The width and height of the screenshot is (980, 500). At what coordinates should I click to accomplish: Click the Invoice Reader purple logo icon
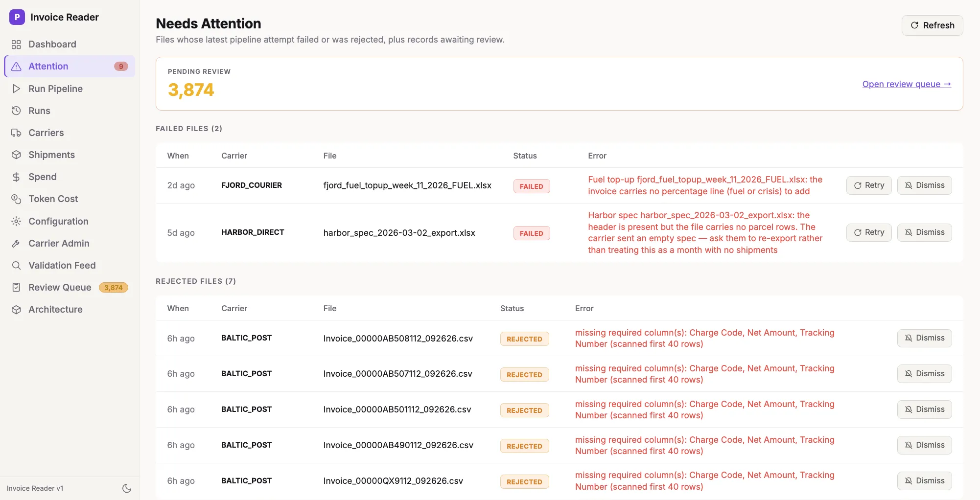pos(17,17)
